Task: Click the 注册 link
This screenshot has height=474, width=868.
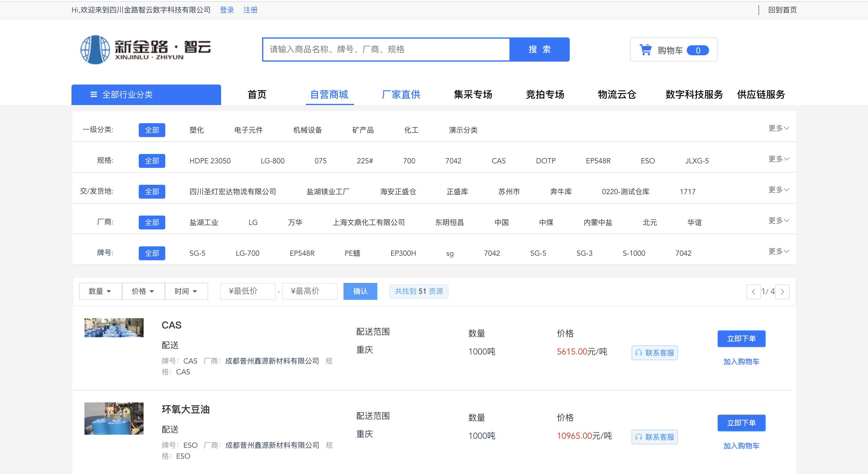Action: tap(250, 10)
